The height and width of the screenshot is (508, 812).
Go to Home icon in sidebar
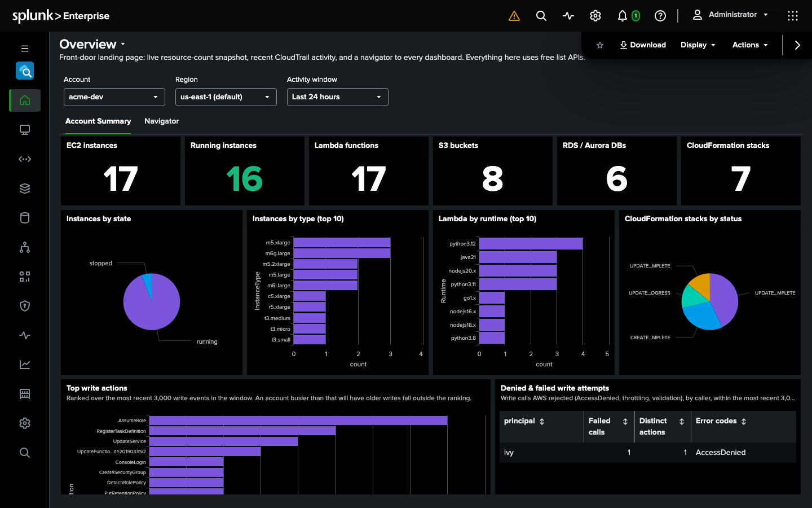pos(25,100)
